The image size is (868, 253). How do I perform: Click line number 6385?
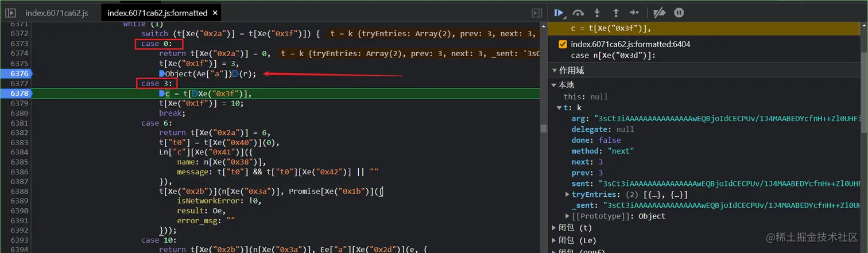tap(18, 162)
